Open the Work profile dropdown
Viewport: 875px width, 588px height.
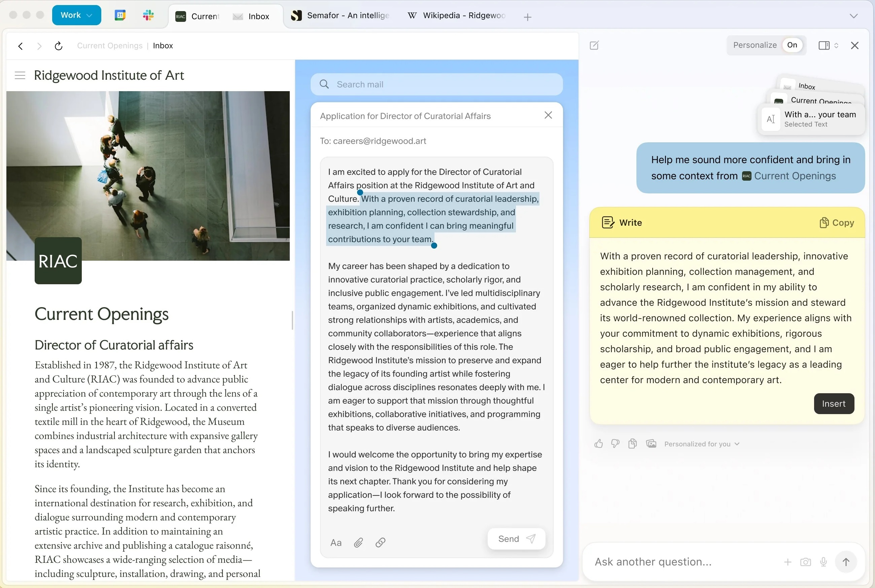76,15
